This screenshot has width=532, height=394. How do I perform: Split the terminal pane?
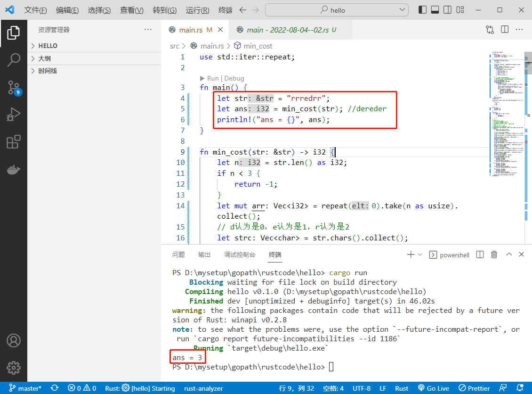(x=480, y=255)
